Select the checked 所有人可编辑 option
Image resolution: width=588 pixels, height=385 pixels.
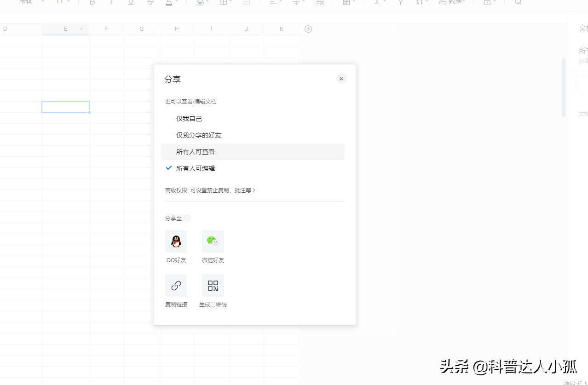196,168
